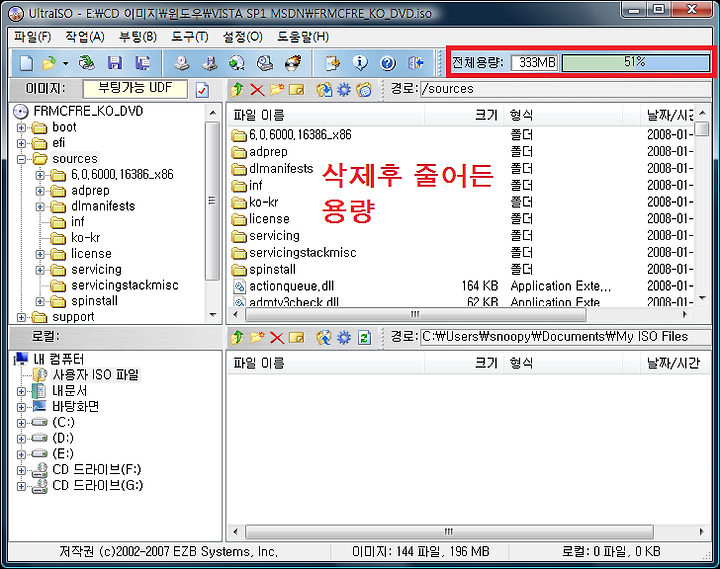
Task: Select CD 드라이브(F:) in local tree
Action: (97, 470)
